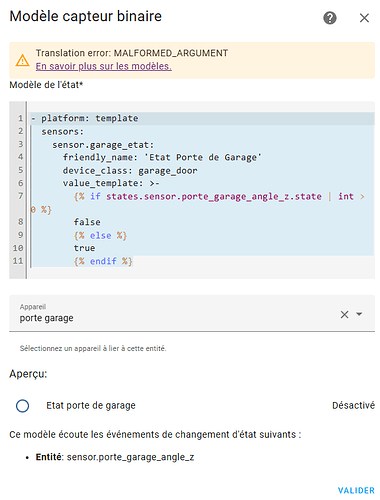The image size is (380, 500).
Task: Open help for binary sensor template
Action: (x=330, y=18)
